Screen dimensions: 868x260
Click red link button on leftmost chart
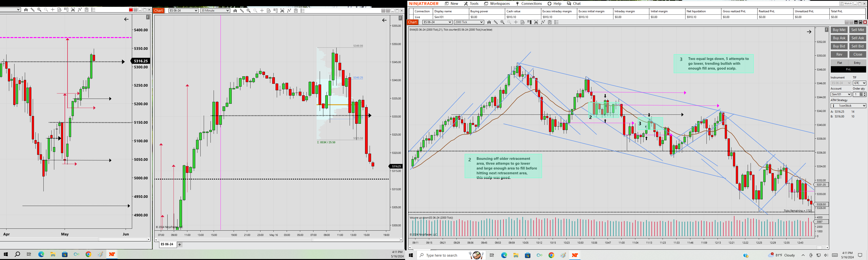pos(131,10)
